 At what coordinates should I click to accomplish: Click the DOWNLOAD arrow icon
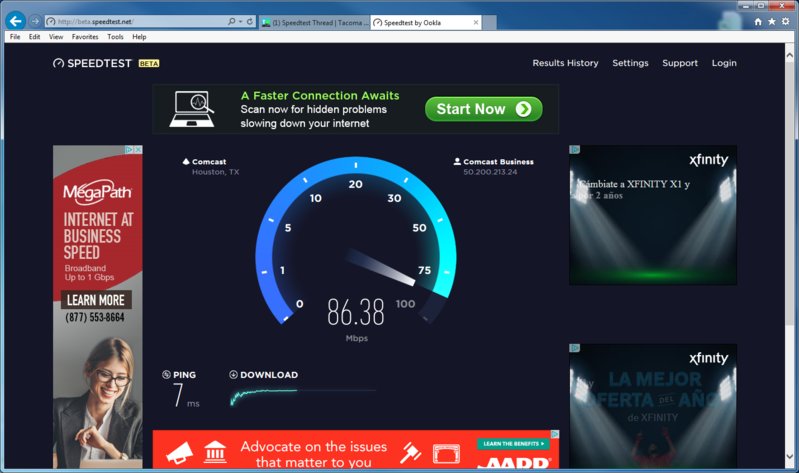233,375
